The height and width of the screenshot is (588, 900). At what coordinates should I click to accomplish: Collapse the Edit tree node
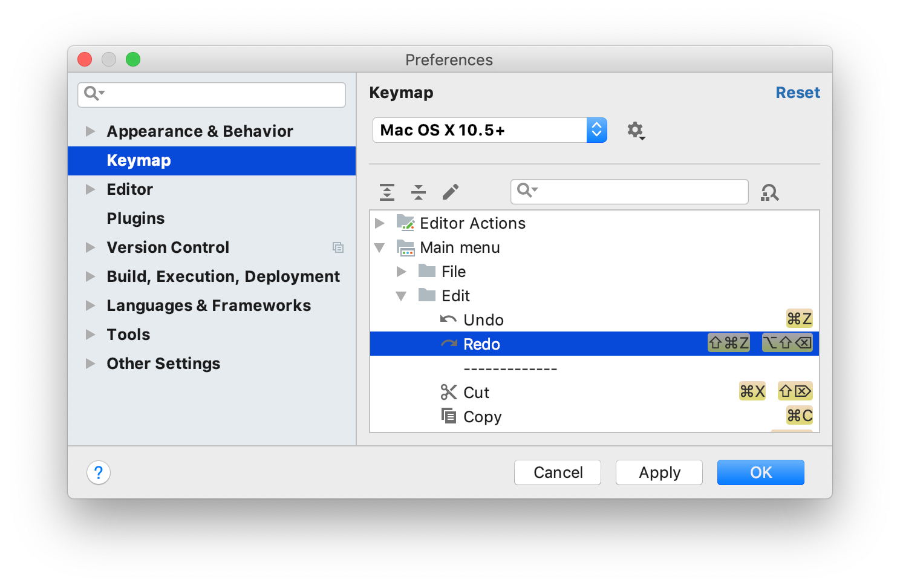pyautogui.click(x=401, y=296)
